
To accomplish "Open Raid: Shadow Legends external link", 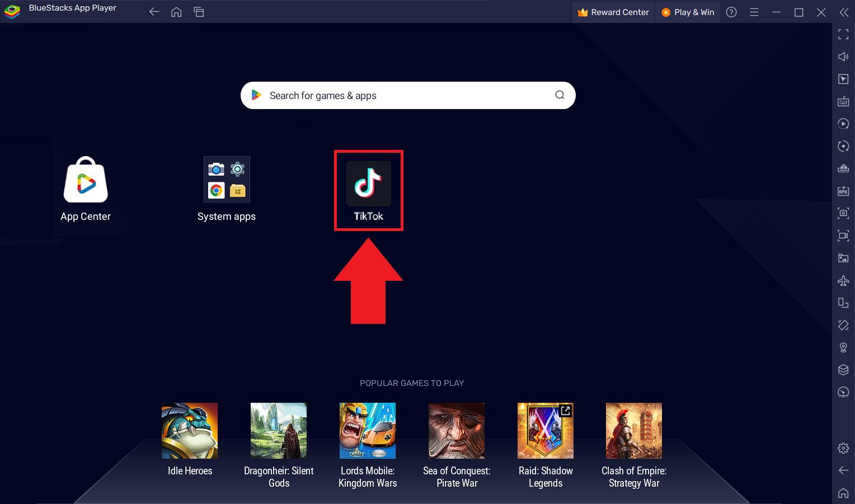I will coord(565,411).
